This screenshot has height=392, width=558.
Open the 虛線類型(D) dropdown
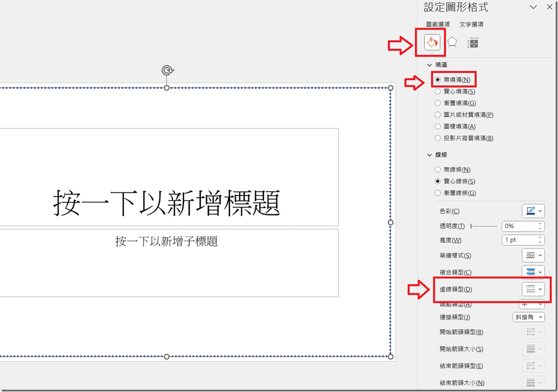tap(533, 289)
